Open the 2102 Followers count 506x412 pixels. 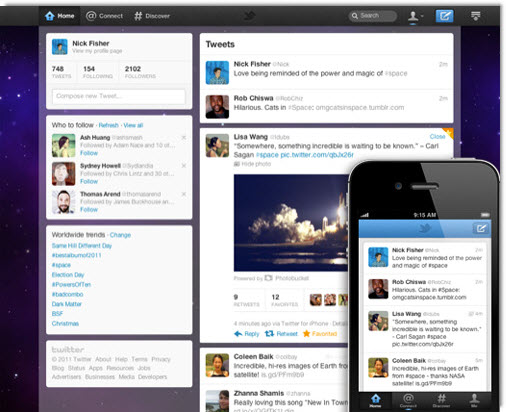pyautogui.click(x=140, y=72)
